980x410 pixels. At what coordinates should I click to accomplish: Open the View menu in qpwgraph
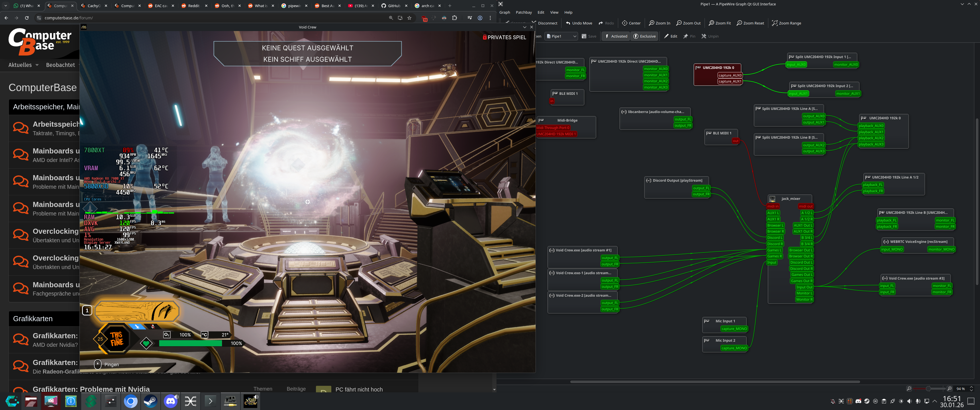[x=554, y=13]
